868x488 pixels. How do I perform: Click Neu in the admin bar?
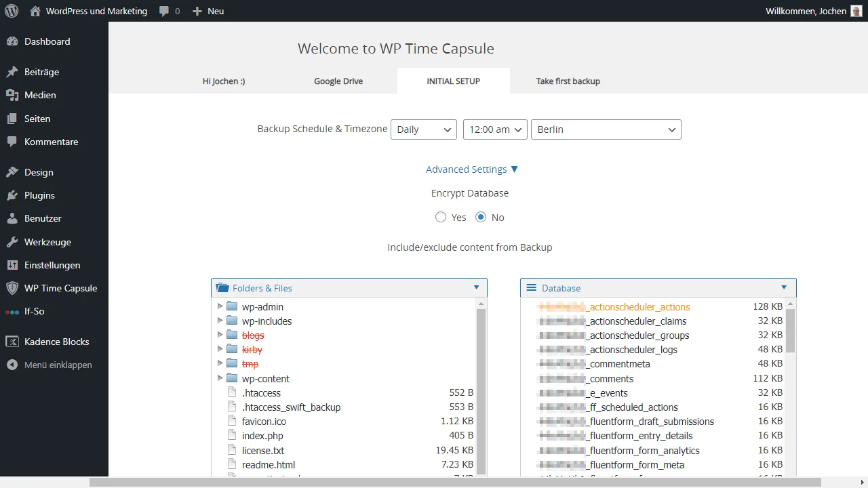click(x=216, y=11)
